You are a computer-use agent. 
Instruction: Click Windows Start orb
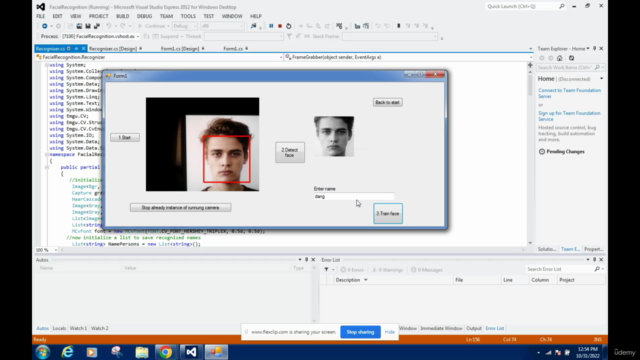point(42,352)
